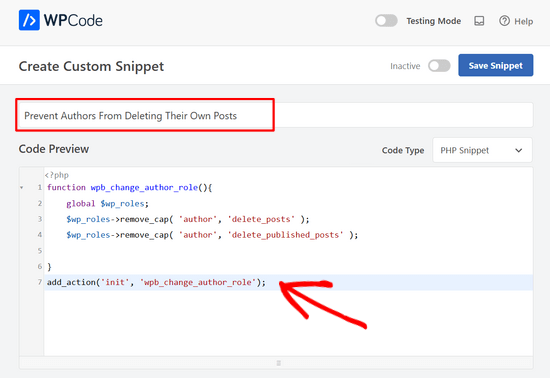Click the Create Custom Snippet heading
550x378 pixels.
pyautogui.click(x=91, y=66)
